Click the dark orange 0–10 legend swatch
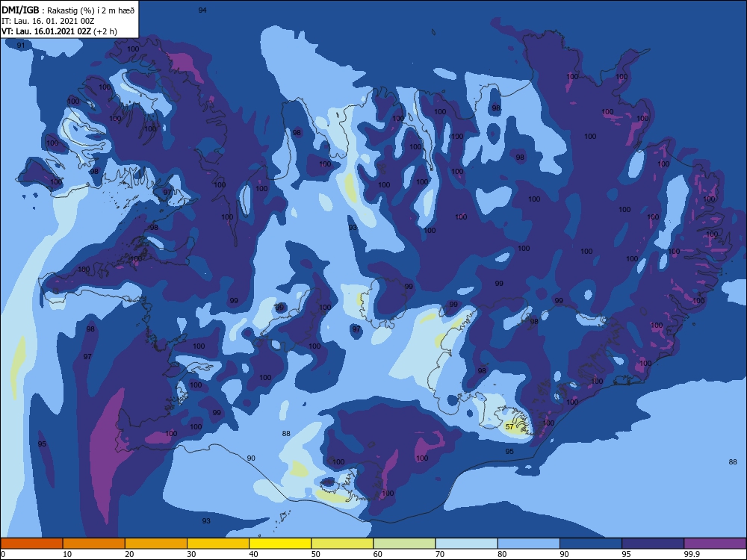 [31, 544]
